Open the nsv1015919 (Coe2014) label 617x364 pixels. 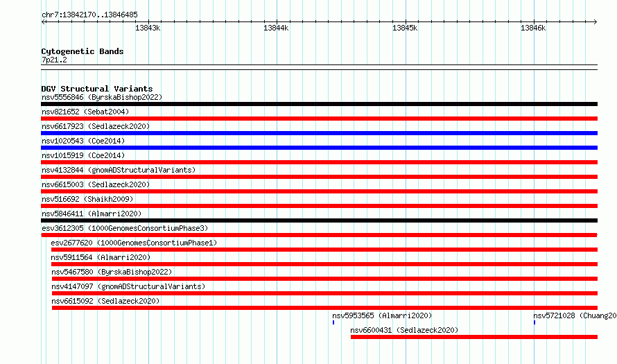[83, 155]
